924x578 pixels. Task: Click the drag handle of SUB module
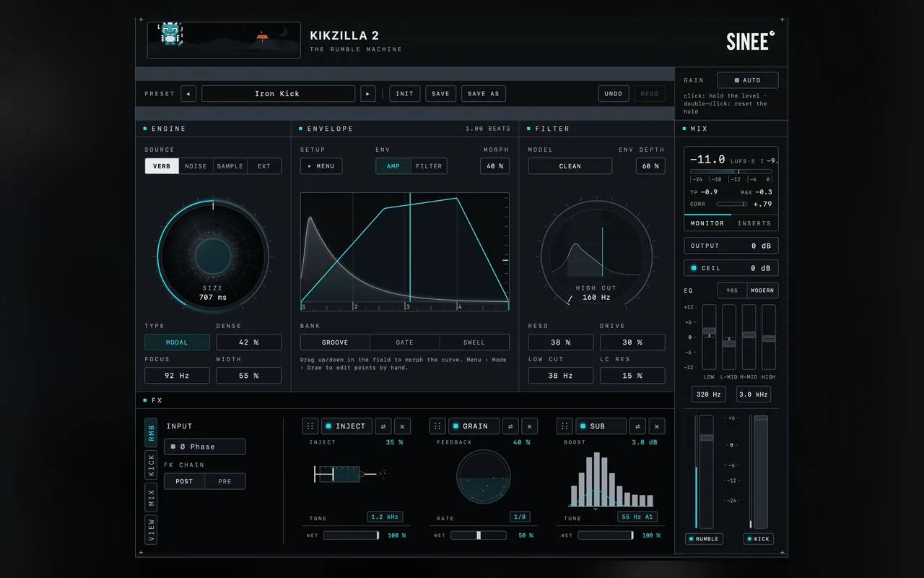(x=565, y=426)
